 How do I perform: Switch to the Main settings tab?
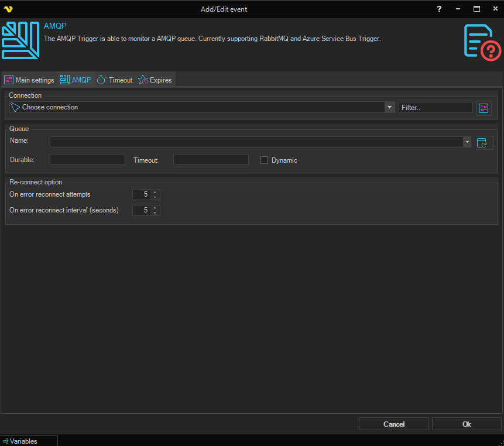coord(29,80)
